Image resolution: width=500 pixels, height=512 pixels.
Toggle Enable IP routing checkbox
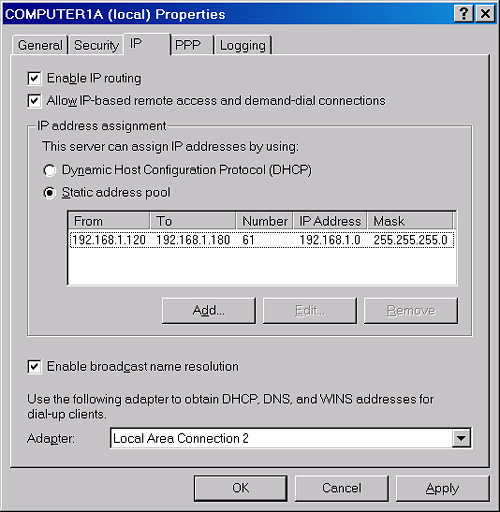34,78
